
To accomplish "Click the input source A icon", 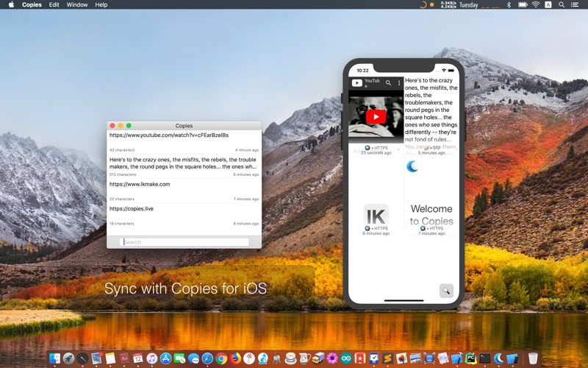I will coord(548,4).
